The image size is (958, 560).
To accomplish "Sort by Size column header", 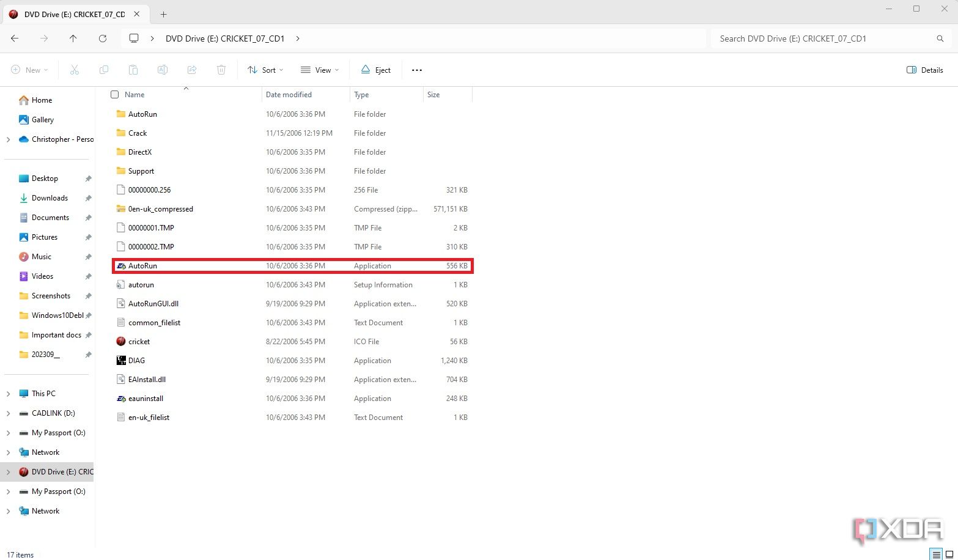I will 433,95.
